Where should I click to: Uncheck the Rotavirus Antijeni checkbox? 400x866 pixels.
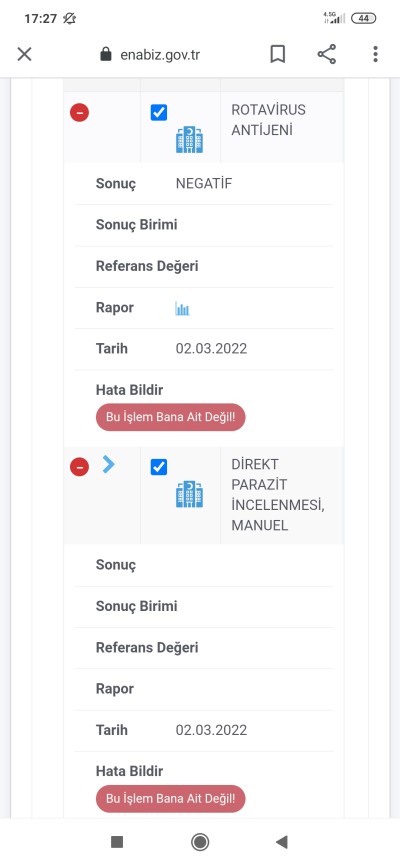(159, 113)
